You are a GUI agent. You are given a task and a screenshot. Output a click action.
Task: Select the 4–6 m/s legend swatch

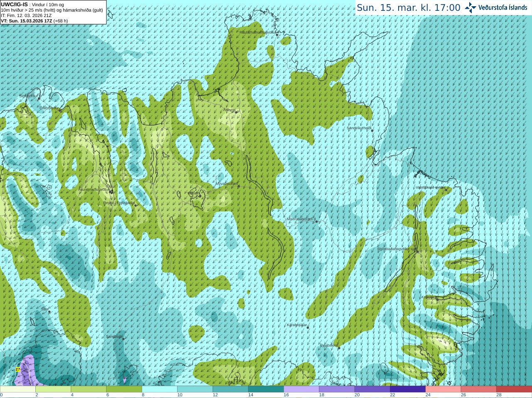89,389
